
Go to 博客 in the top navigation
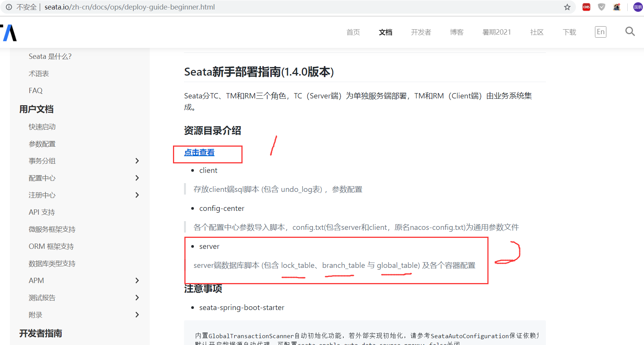(457, 32)
